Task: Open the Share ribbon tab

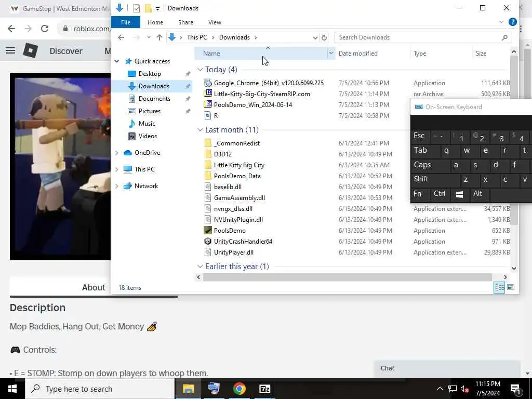Action: pyautogui.click(x=185, y=22)
